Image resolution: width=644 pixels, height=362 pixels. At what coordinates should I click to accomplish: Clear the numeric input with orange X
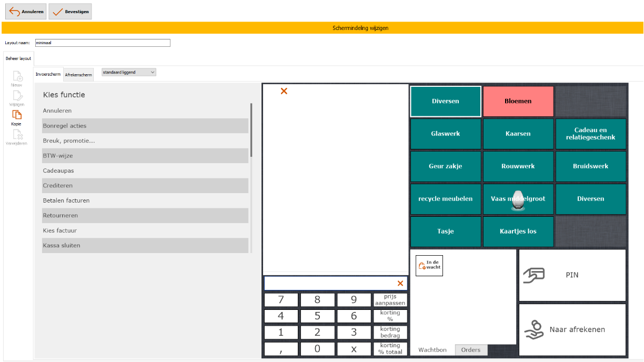(x=400, y=284)
